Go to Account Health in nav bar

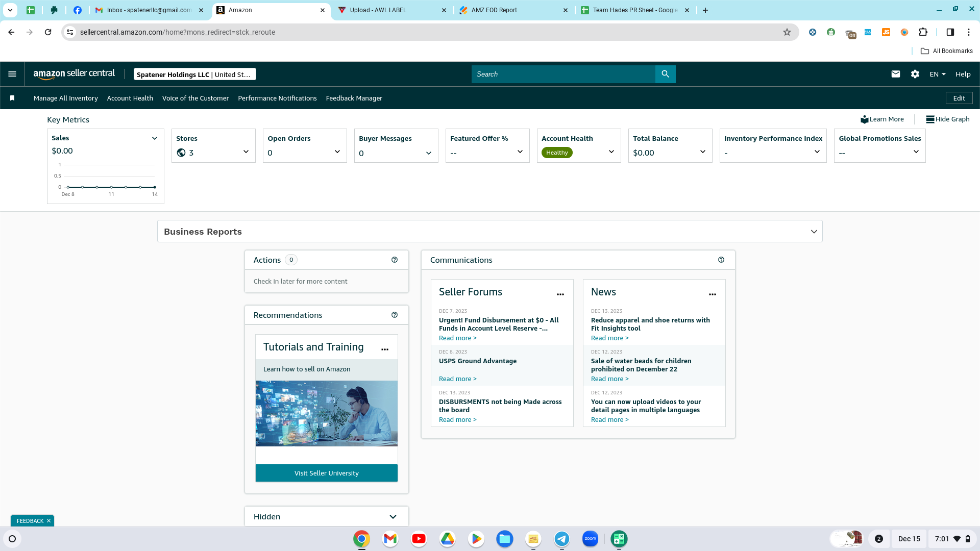coord(130,98)
